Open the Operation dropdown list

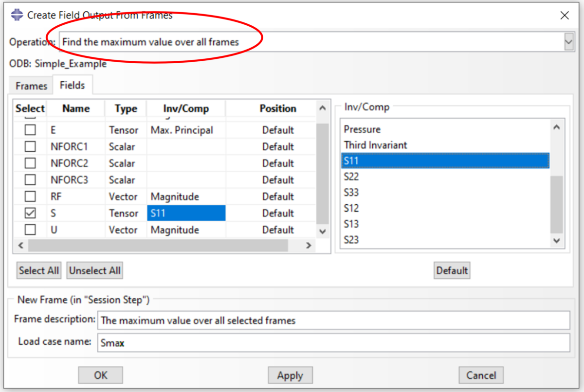tap(568, 41)
